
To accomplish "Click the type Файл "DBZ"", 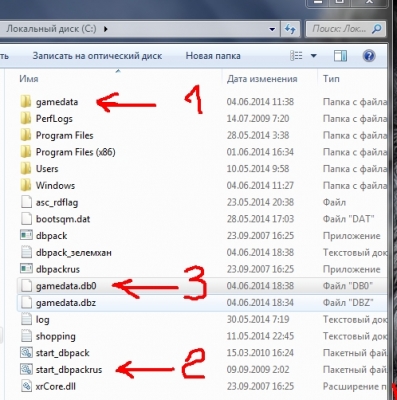I will pyautogui.click(x=348, y=303).
